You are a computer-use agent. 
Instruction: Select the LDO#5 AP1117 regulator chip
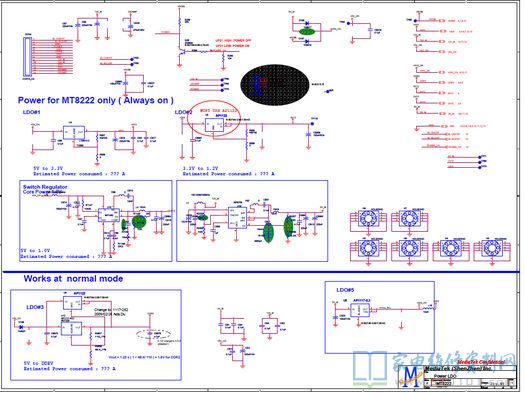coord(360,310)
